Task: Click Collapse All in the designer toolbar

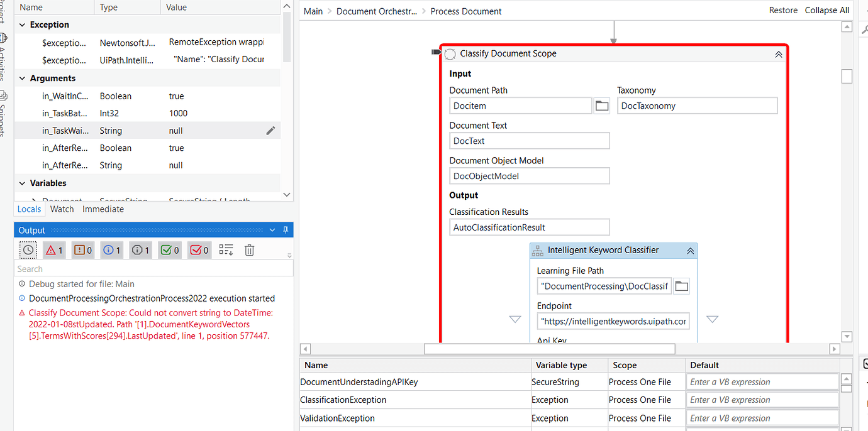Action: (826, 10)
